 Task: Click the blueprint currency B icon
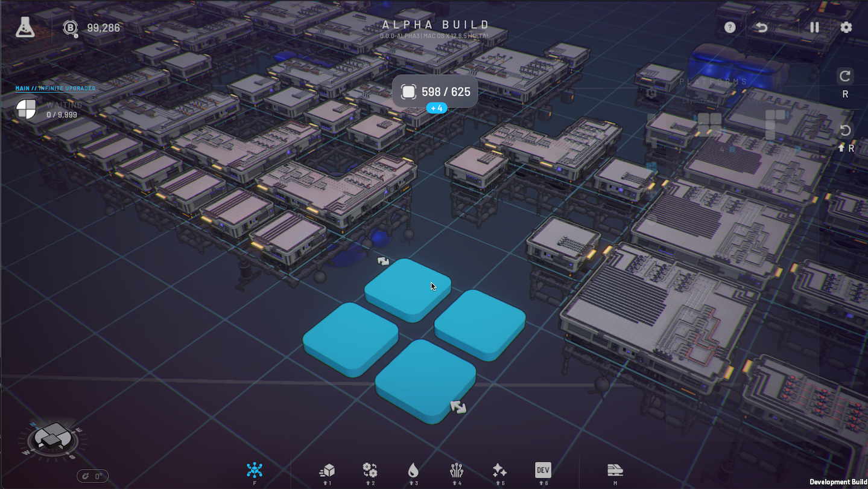pos(71,28)
